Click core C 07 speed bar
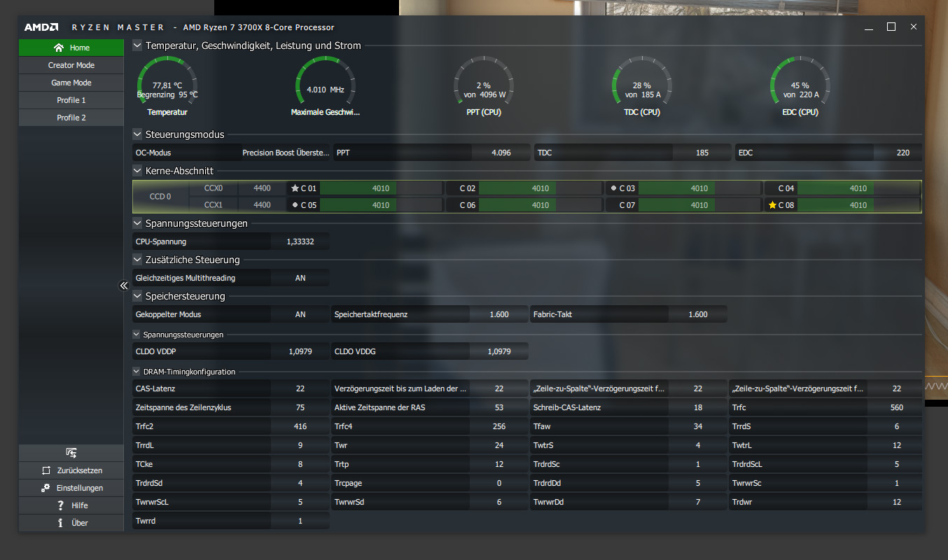The height and width of the screenshot is (560, 948). click(x=699, y=205)
